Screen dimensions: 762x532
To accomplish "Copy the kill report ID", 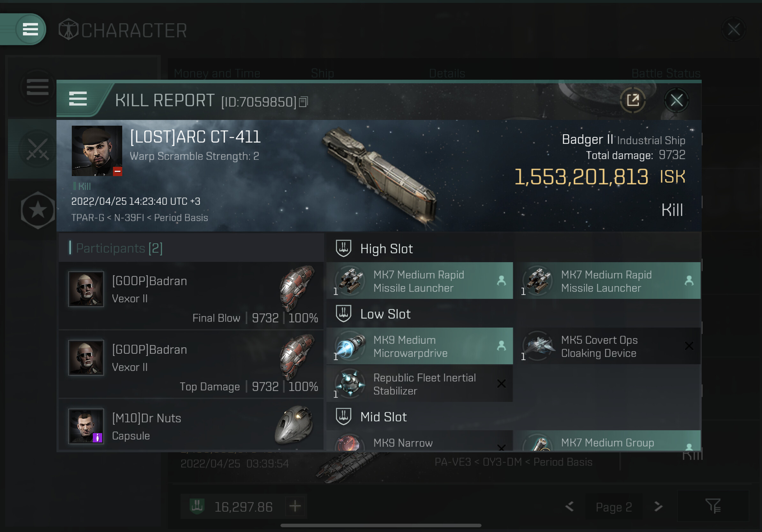I will point(303,102).
